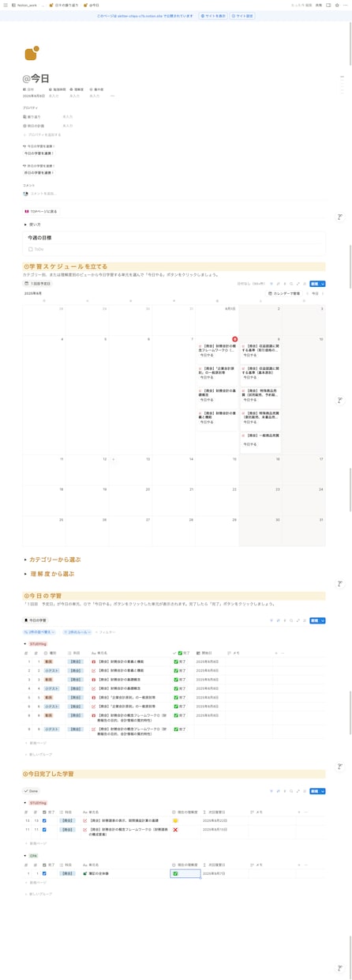Click 完了 button in today's table row 5
The image size is (352, 980).
click(182, 698)
